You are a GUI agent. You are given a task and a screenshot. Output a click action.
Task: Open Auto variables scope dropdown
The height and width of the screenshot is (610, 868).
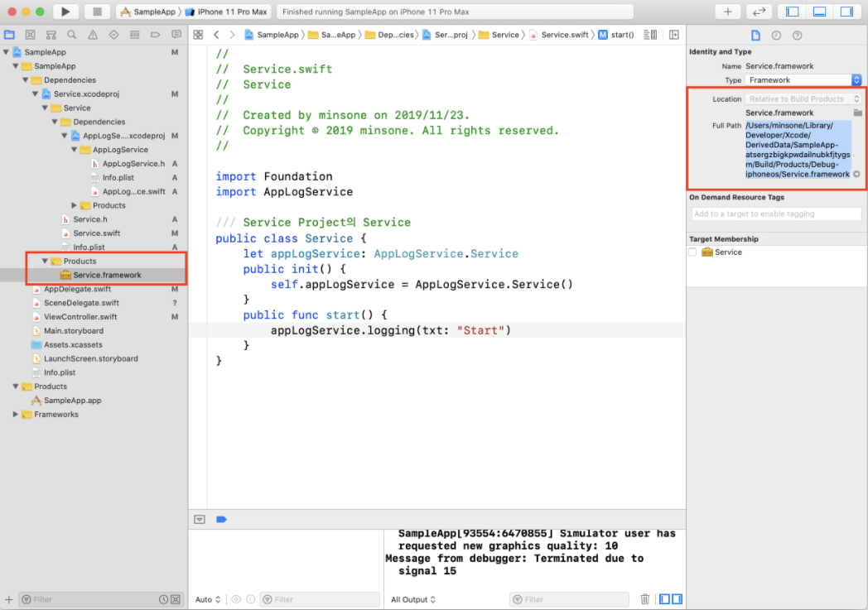click(208, 599)
